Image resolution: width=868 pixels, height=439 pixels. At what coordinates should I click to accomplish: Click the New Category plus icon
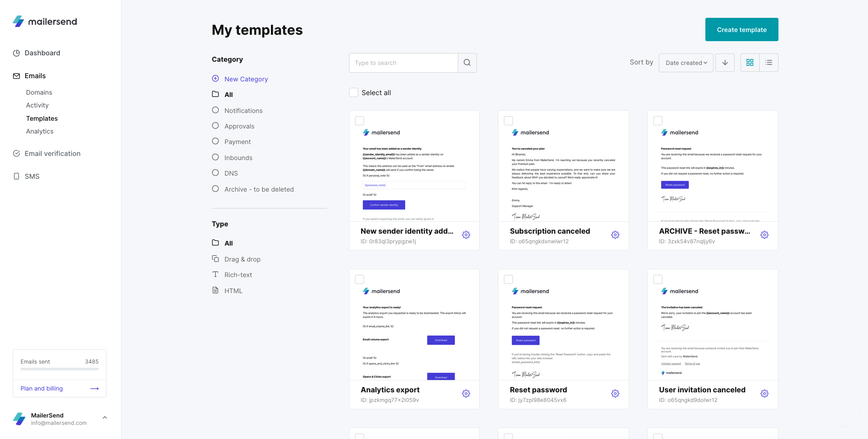click(x=215, y=79)
